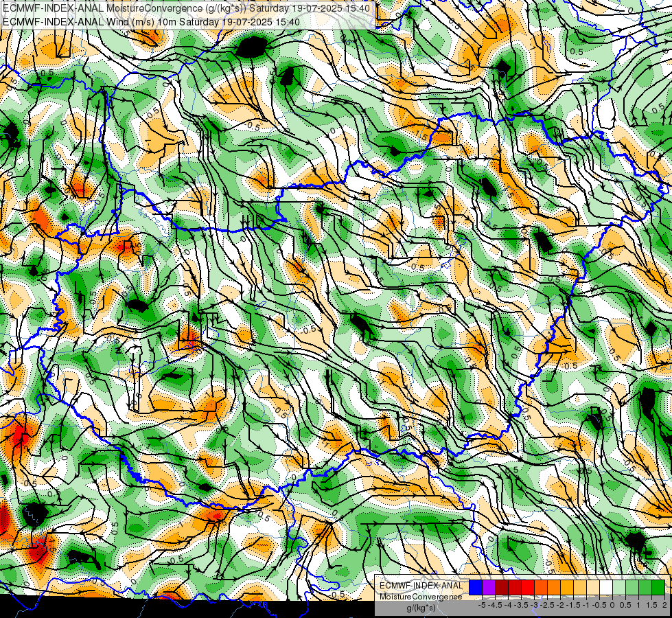Click legend label 'ECMWF-INDEX-ANAL' near the color bar
This screenshot has width=672, height=618.
coord(421,586)
